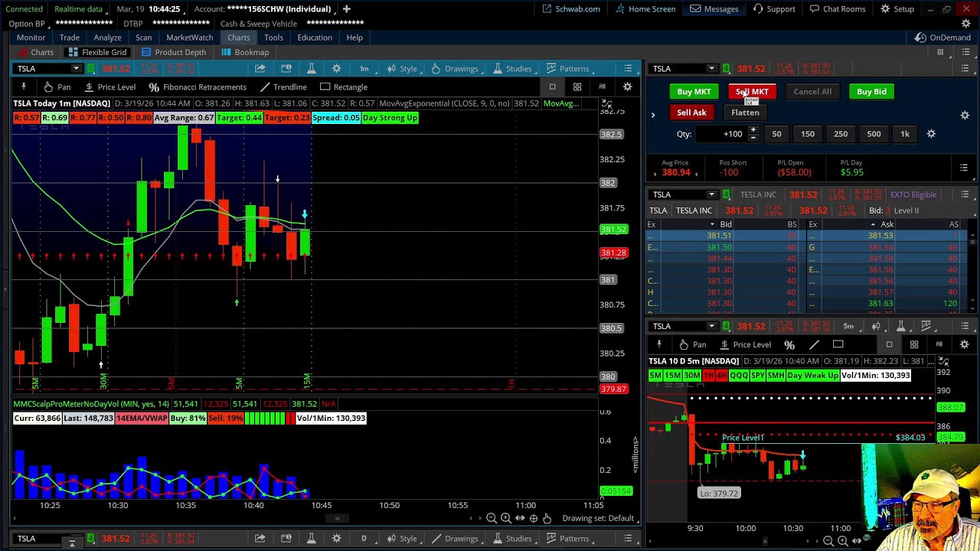The image size is (980, 551).
Task: Click the red Sell MKT button
Action: [752, 92]
